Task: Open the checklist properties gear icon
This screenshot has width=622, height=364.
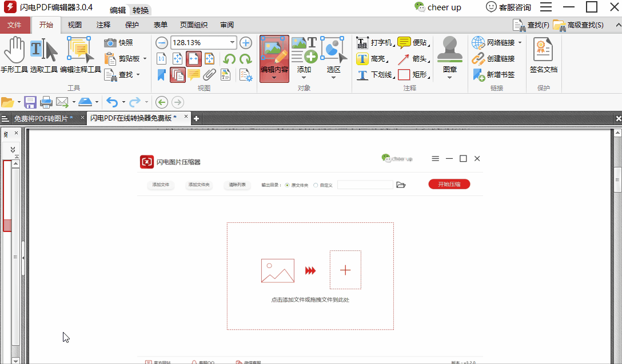Action: [246, 74]
